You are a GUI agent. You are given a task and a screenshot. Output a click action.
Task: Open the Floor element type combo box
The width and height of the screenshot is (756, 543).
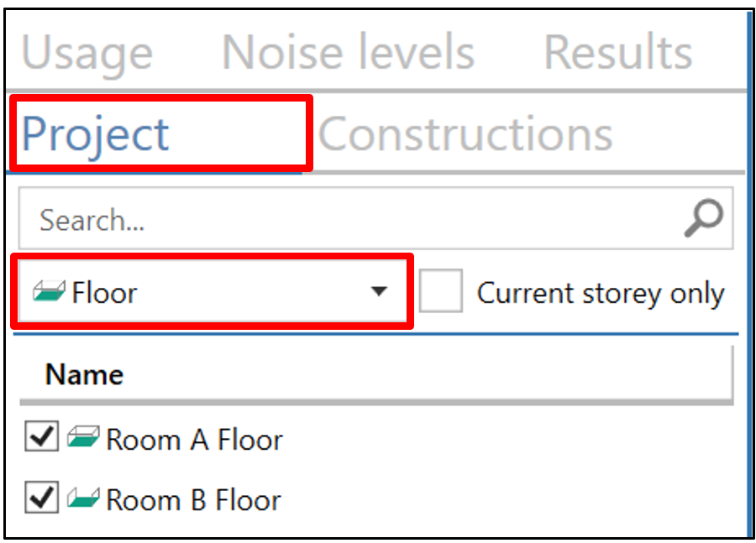[213, 291]
